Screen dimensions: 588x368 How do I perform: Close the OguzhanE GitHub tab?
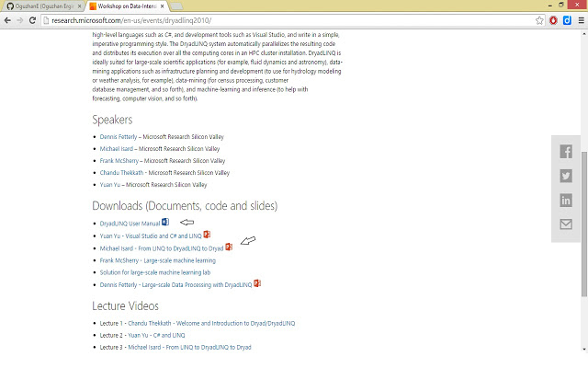pyautogui.click(x=79, y=6)
